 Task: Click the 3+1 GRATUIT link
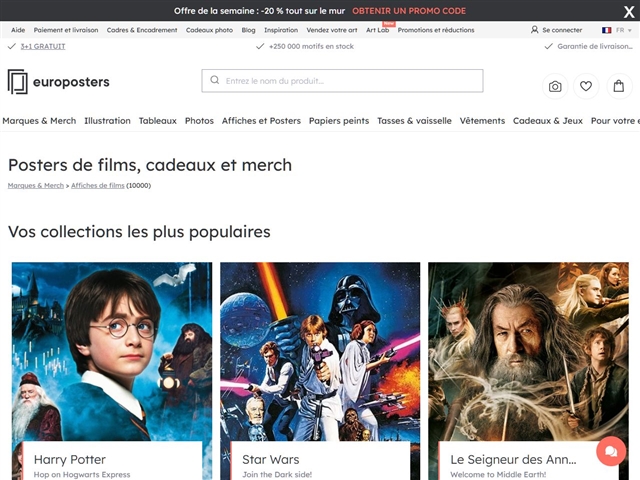43,46
